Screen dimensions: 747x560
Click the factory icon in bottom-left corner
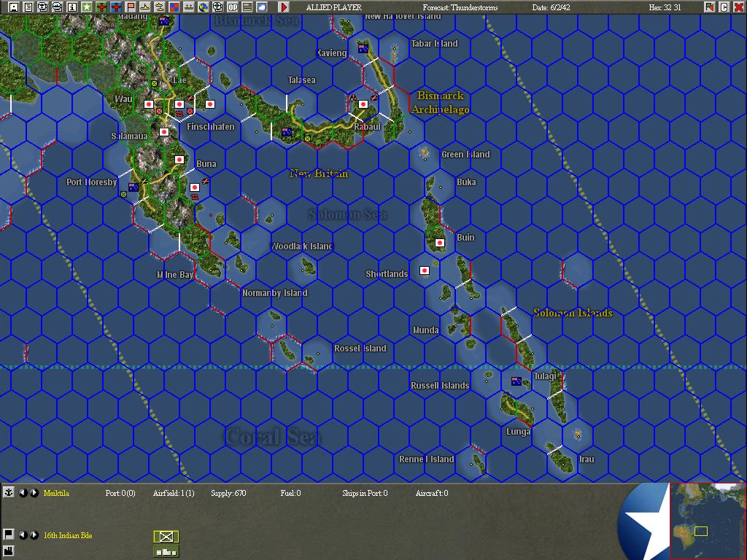point(9,551)
